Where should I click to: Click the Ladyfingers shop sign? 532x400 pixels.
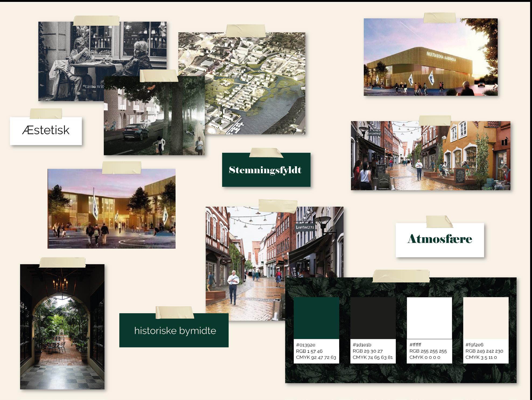(305, 227)
